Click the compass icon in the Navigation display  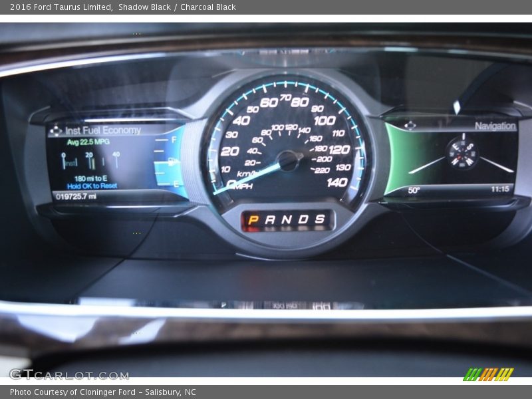(462, 154)
